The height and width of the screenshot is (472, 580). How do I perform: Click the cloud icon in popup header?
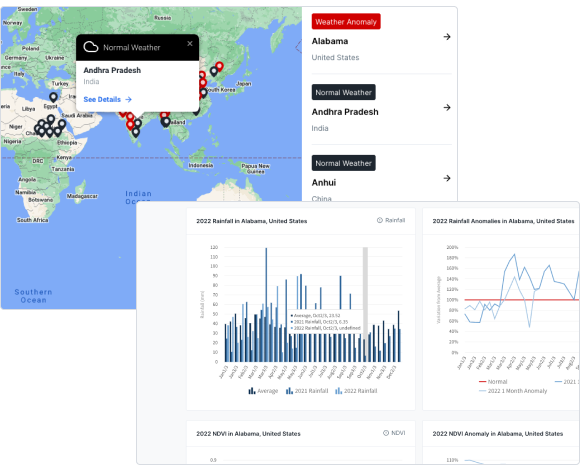pyautogui.click(x=91, y=47)
